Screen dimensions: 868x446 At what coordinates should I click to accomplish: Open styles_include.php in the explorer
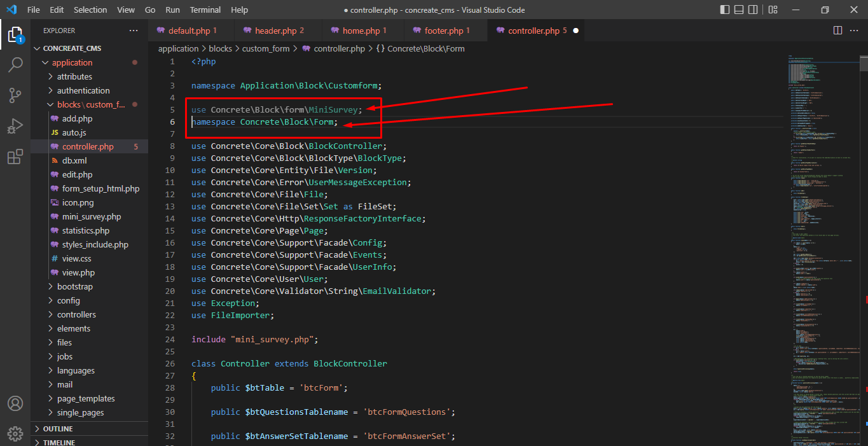coord(90,244)
